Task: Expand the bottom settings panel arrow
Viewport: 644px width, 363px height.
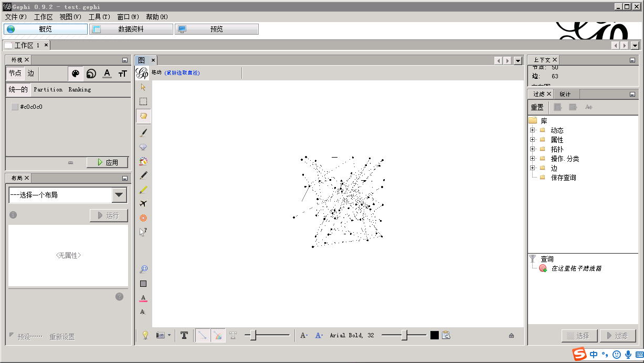Action: [511, 336]
